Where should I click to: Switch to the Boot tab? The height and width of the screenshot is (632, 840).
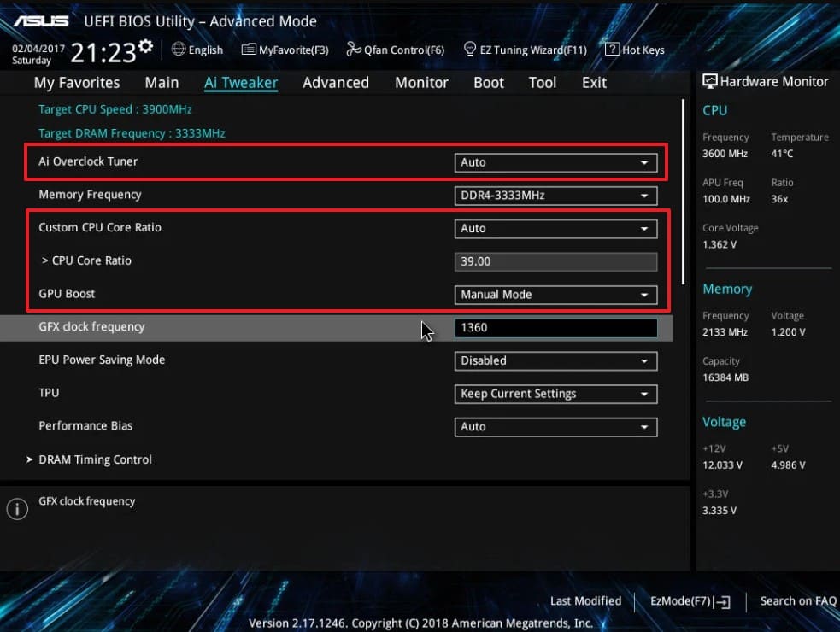pos(489,83)
